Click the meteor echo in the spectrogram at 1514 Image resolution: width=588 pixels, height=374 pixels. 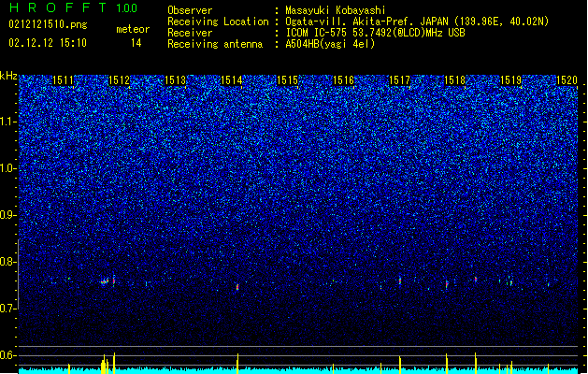(237, 287)
